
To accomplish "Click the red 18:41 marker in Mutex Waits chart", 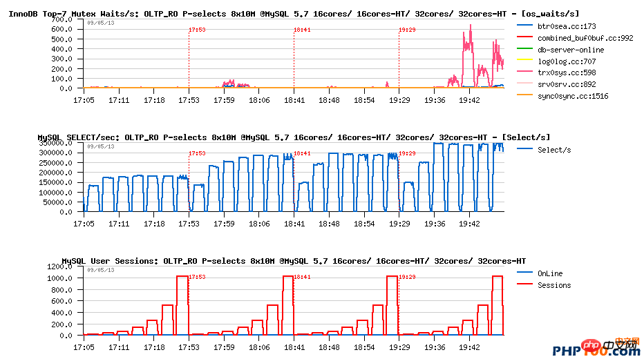I will pyautogui.click(x=302, y=30).
